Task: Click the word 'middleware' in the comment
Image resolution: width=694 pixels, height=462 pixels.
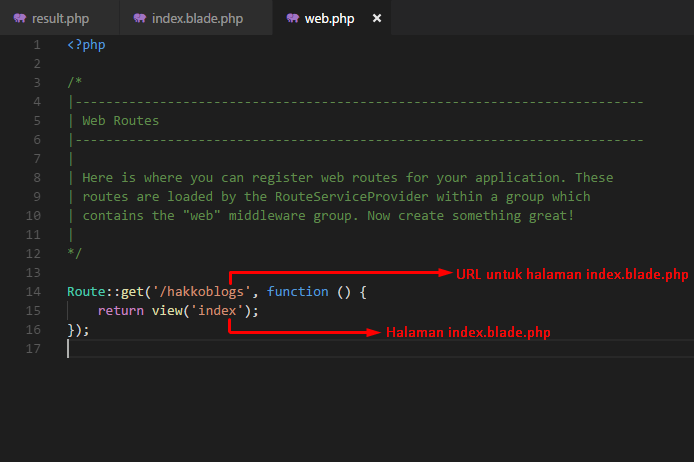Action: point(267,216)
